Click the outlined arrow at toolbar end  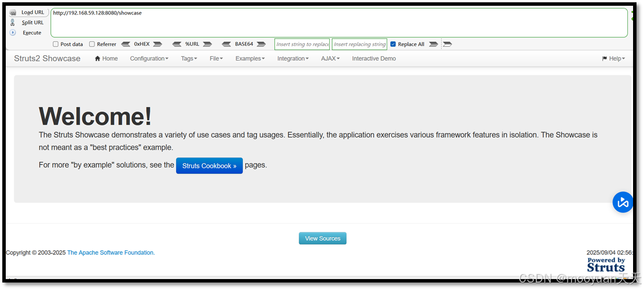447,44
